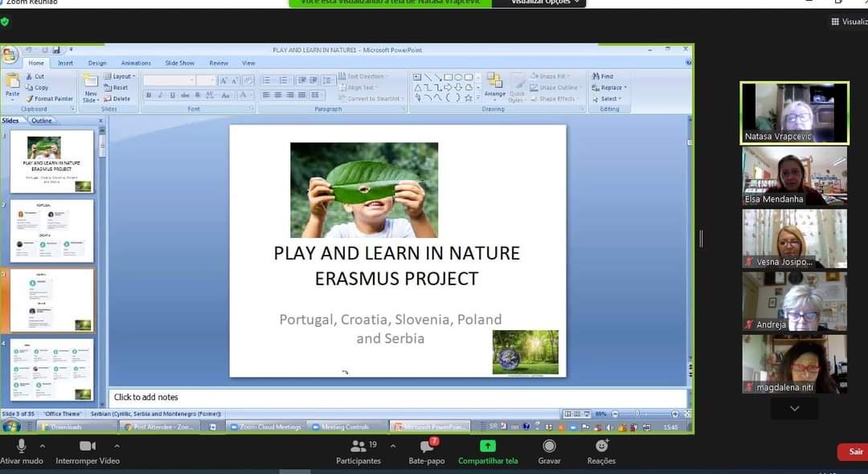The width and height of the screenshot is (868, 474).
Task: Click the green encryption shield icon
Action: [x=5, y=22]
